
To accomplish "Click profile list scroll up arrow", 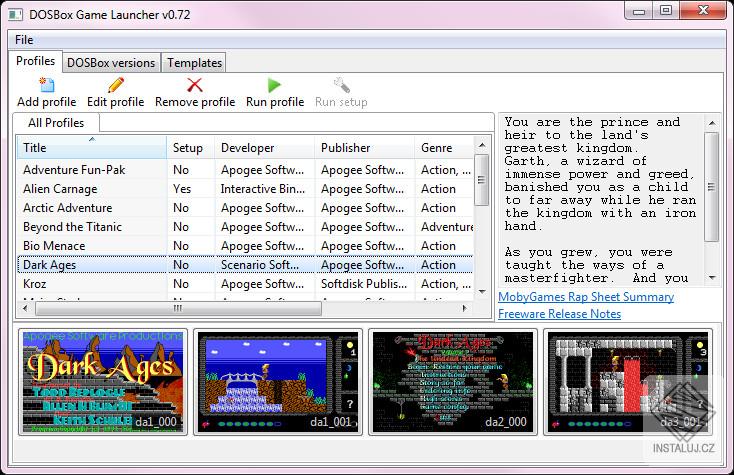I will pyautogui.click(x=482, y=145).
